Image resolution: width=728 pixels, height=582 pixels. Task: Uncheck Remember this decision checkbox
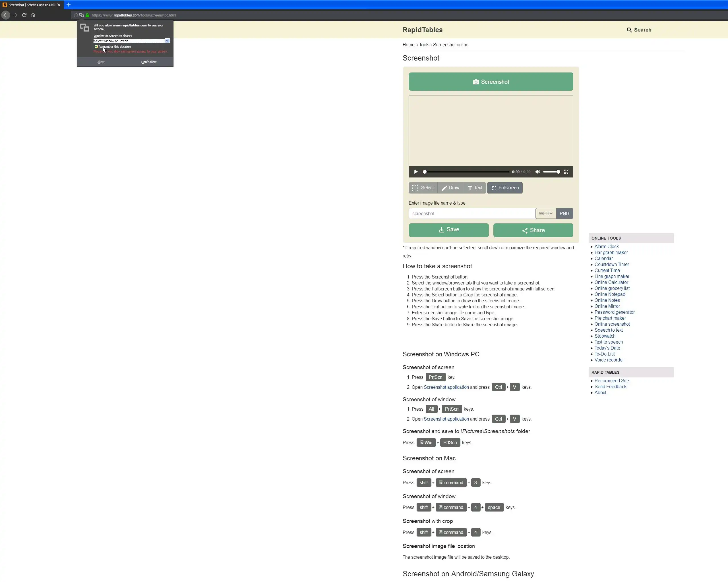pyautogui.click(x=96, y=47)
